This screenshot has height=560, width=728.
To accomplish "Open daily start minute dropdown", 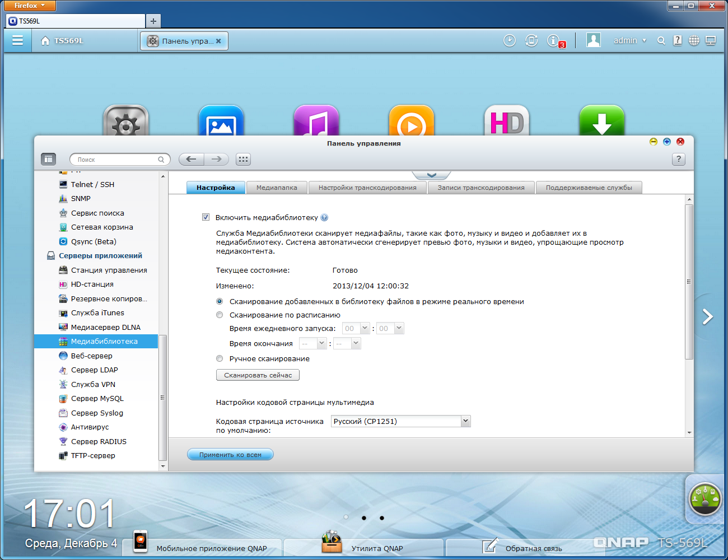I will [x=390, y=328].
